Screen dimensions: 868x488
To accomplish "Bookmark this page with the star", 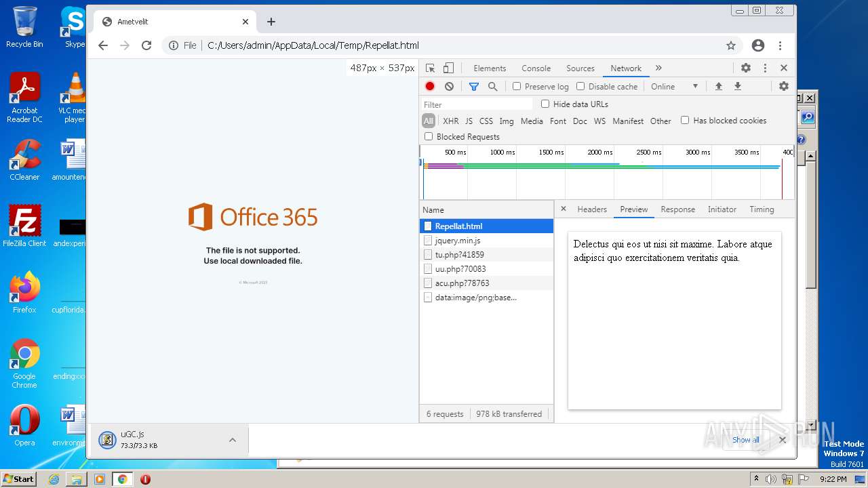I will [x=731, y=45].
